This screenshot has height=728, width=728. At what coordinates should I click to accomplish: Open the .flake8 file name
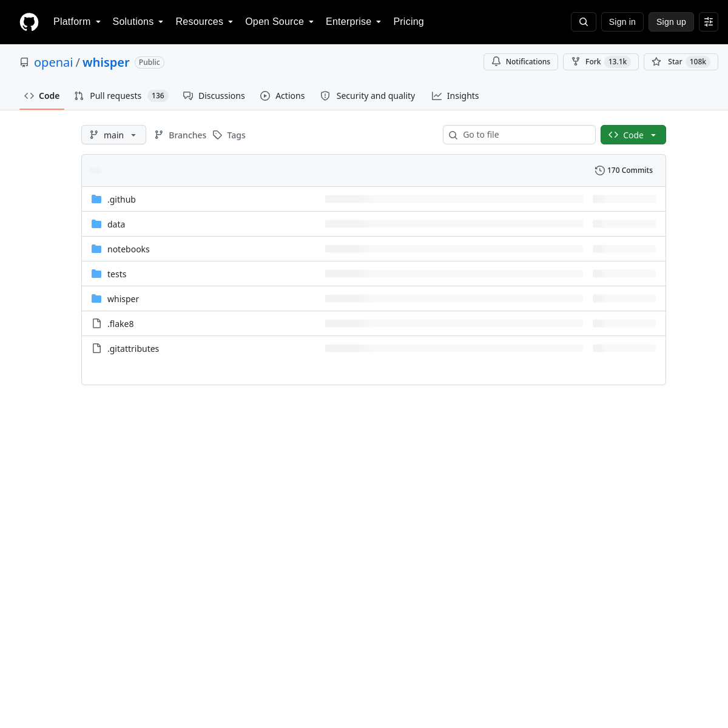tap(121, 324)
